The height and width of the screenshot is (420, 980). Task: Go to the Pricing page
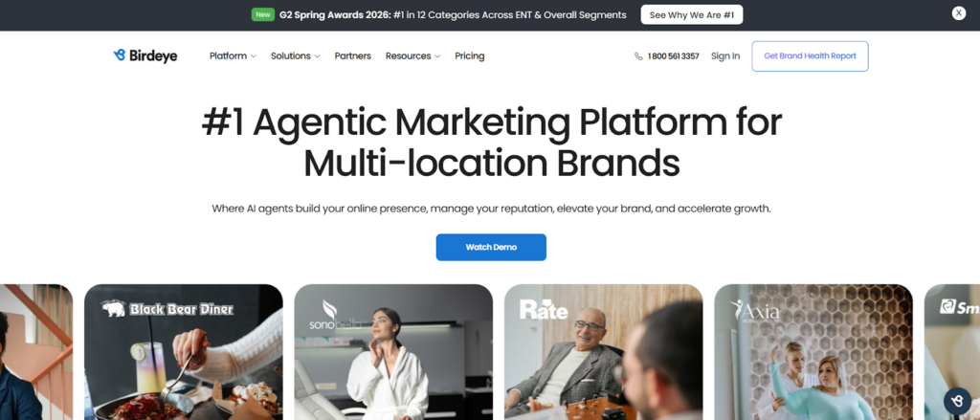pos(469,56)
